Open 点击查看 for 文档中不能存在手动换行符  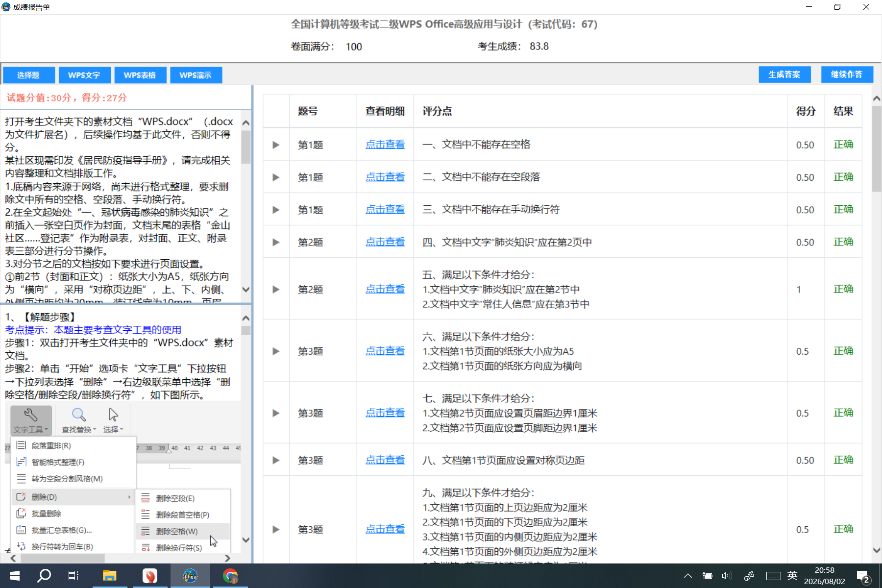coord(385,209)
